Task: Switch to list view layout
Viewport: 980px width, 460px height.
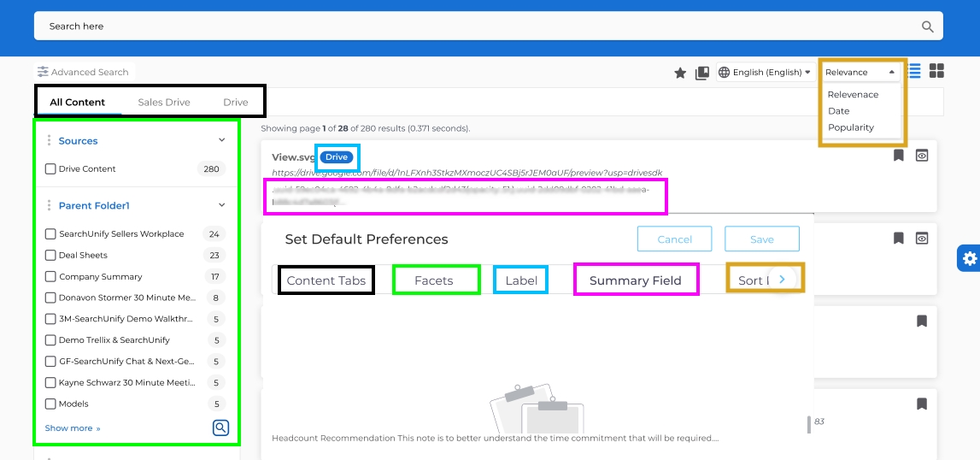Action: point(914,71)
